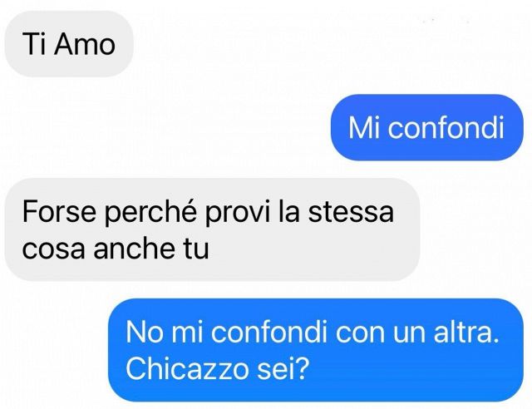532x409 pixels.
Task: Click the last blue message bubble
Action: (316, 350)
